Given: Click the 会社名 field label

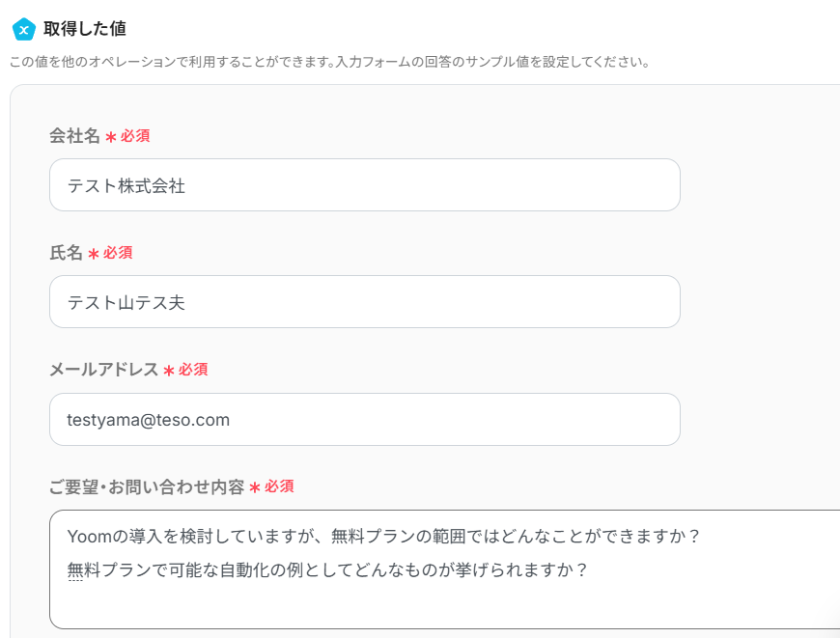Looking at the screenshot, I should [74, 136].
